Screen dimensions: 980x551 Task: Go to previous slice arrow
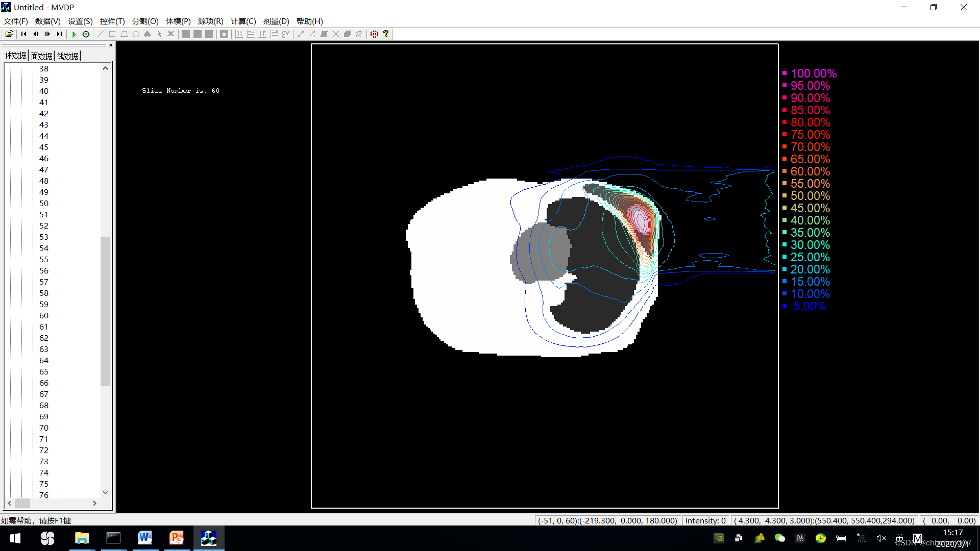tap(36, 34)
